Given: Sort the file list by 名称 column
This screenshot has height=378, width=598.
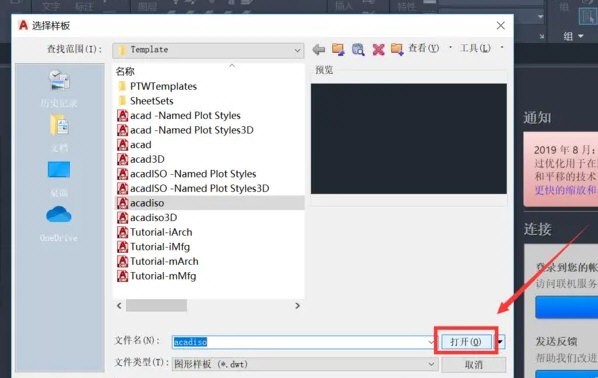Looking at the screenshot, I should pos(125,71).
